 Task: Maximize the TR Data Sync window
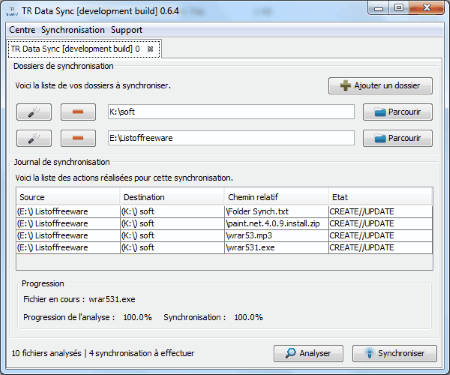(x=399, y=8)
